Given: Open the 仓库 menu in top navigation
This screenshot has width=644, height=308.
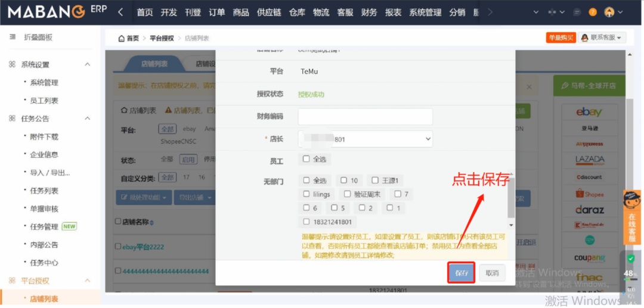Looking at the screenshot, I should (x=297, y=13).
